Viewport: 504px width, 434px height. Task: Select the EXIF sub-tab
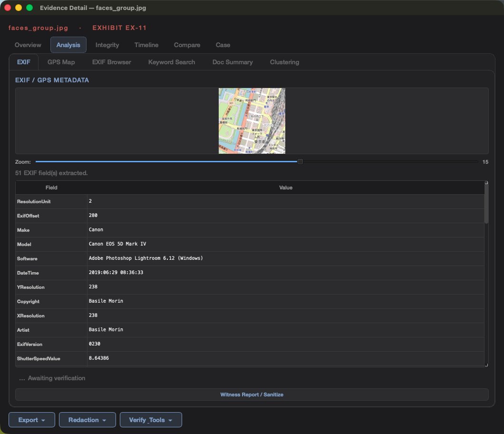[x=24, y=62]
